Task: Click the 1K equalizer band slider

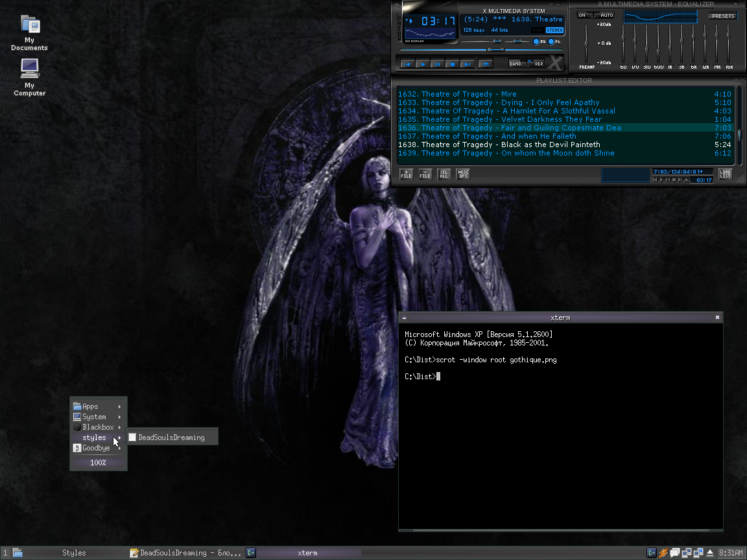Action: (x=670, y=44)
